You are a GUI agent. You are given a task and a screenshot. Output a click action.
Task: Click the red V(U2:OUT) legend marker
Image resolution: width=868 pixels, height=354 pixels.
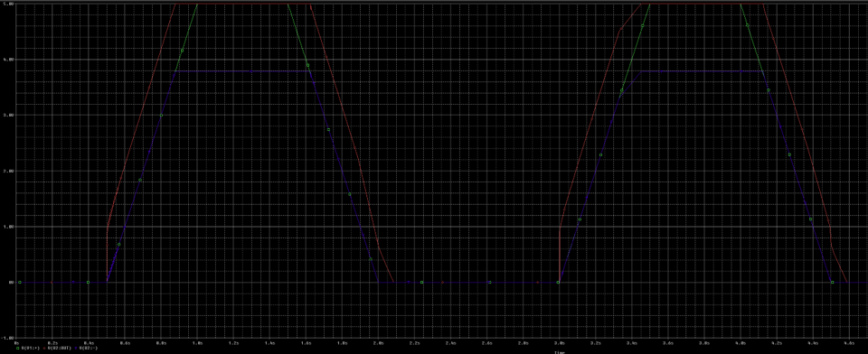pyautogui.click(x=44, y=348)
